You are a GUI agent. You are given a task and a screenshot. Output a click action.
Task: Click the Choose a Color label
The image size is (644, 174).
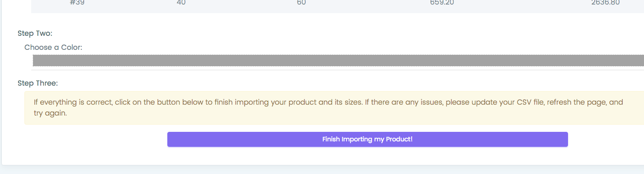53,47
